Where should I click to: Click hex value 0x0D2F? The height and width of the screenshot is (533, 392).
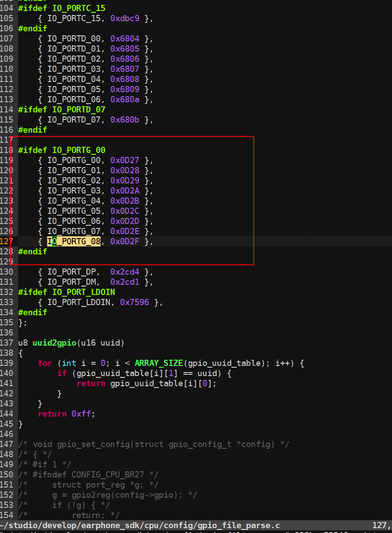point(125,242)
